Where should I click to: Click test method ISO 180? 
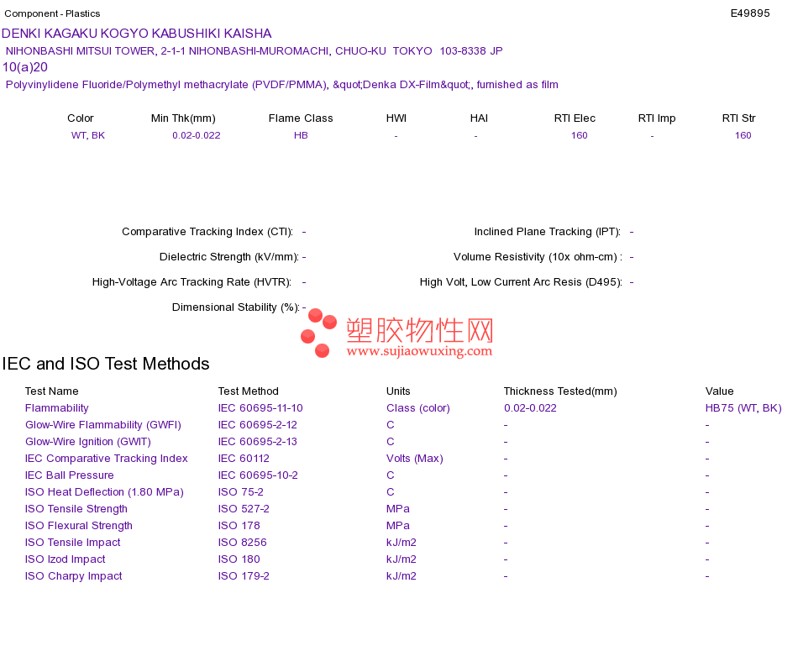239,559
